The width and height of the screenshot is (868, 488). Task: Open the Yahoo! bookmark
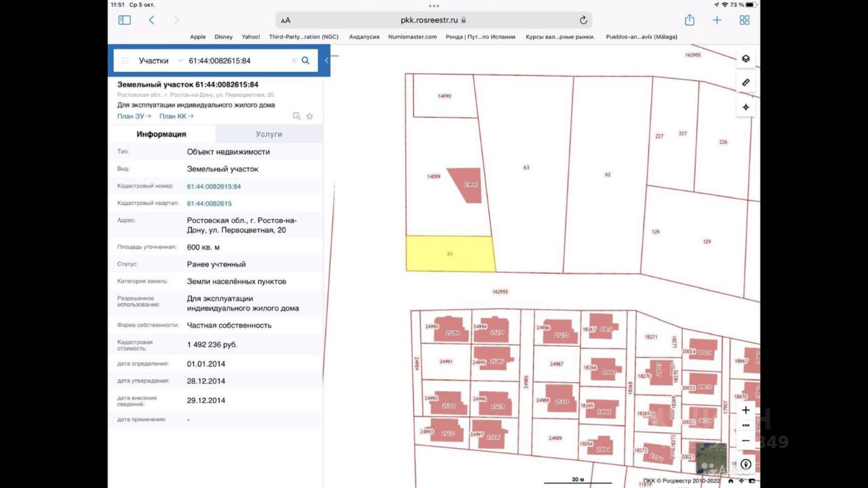pyautogui.click(x=251, y=37)
